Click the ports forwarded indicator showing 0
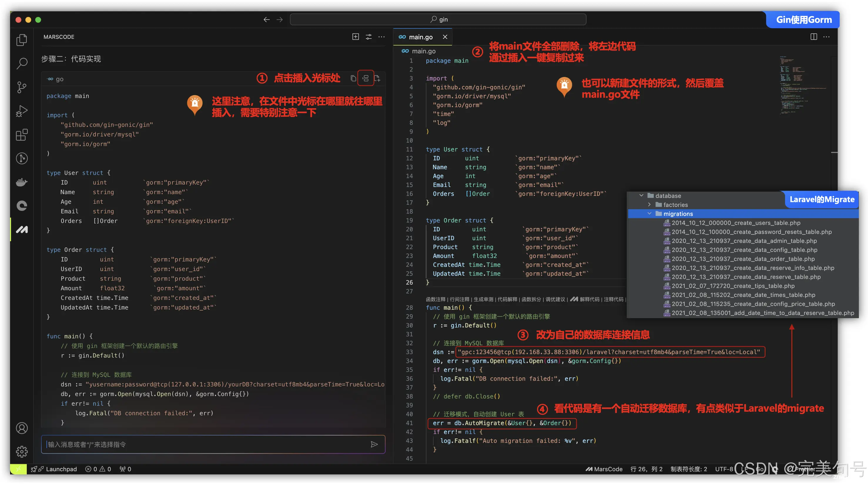The image size is (868, 484). (125, 469)
